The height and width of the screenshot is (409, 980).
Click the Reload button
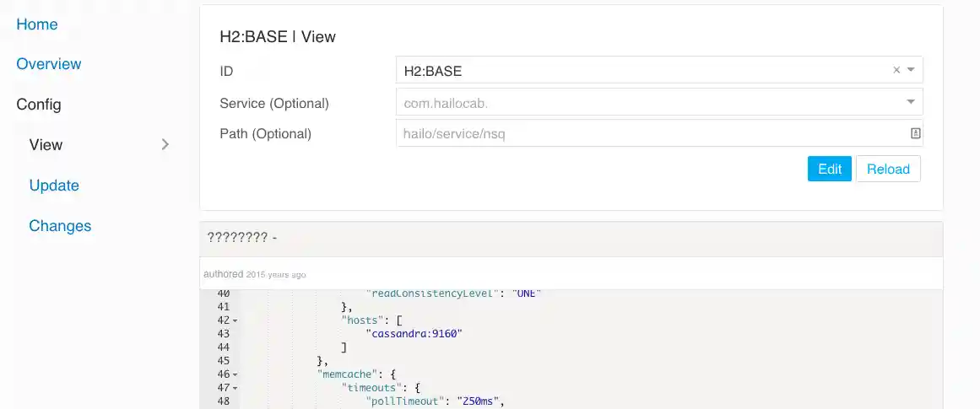[888, 169]
